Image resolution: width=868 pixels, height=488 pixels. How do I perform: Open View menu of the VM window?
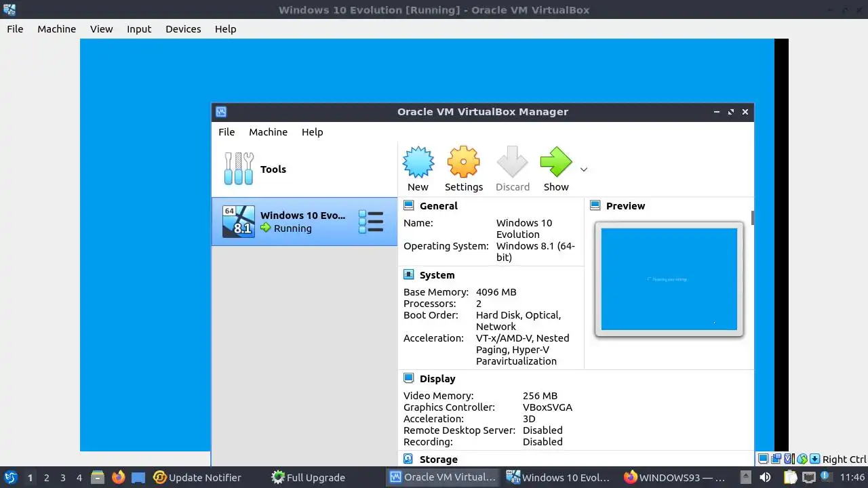point(101,29)
